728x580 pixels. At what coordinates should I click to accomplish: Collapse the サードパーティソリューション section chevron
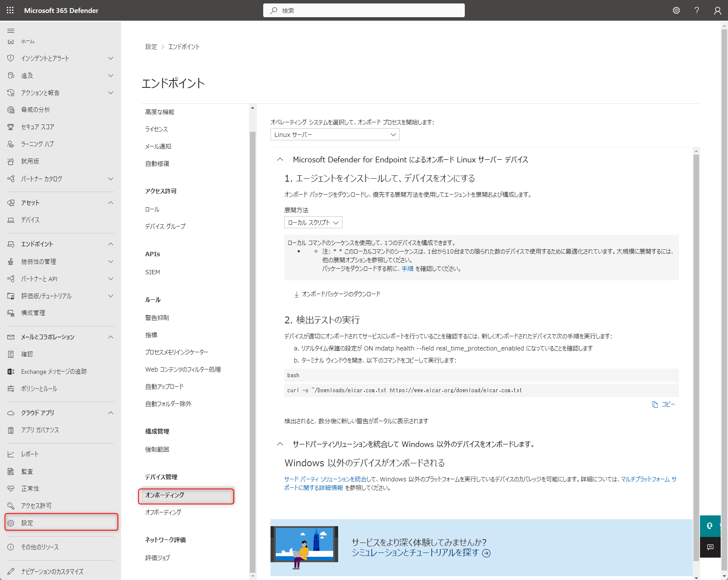280,444
